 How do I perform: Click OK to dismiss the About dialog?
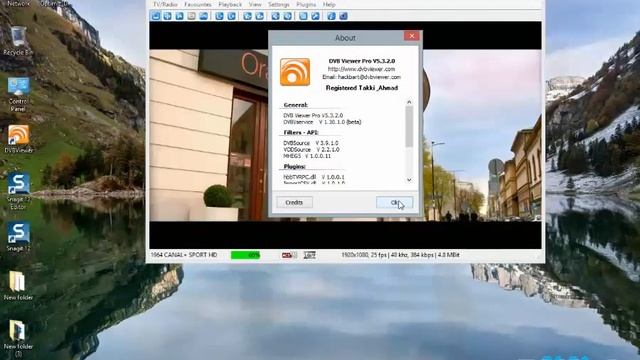(394, 202)
